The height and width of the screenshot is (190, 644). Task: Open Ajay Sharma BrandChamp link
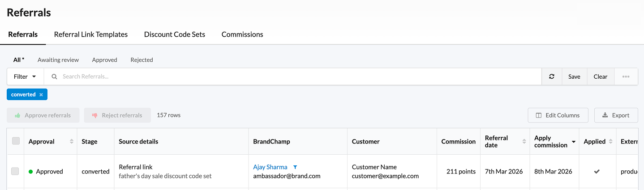270,167
